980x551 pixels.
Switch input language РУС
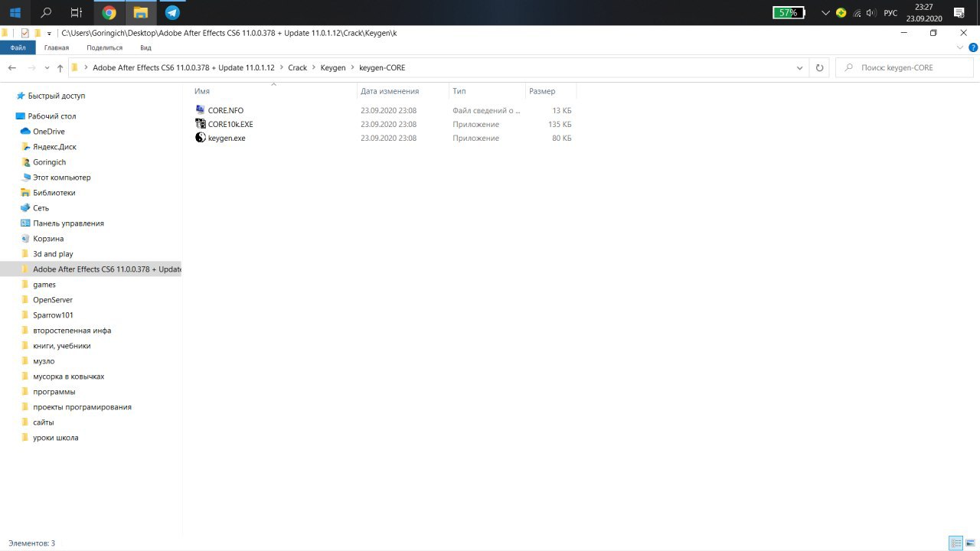click(890, 13)
